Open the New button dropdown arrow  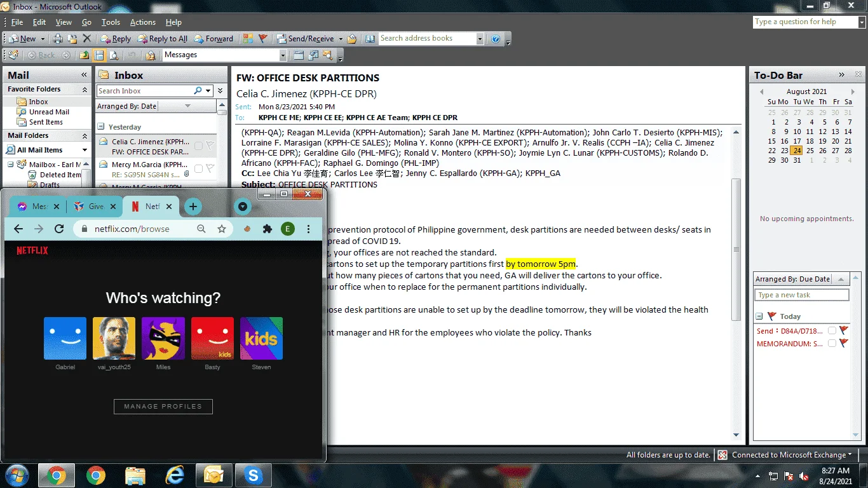click(x=43, y=39)
